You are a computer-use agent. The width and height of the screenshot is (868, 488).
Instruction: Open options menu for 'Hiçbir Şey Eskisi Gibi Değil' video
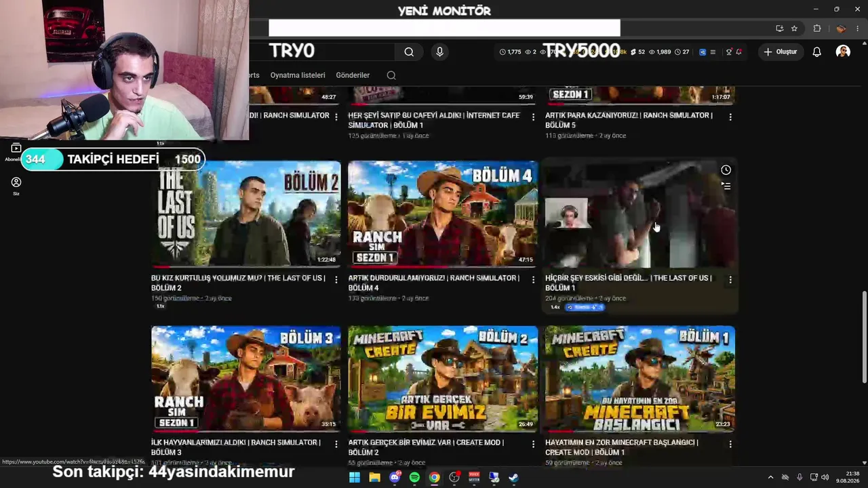pos(730,279)
